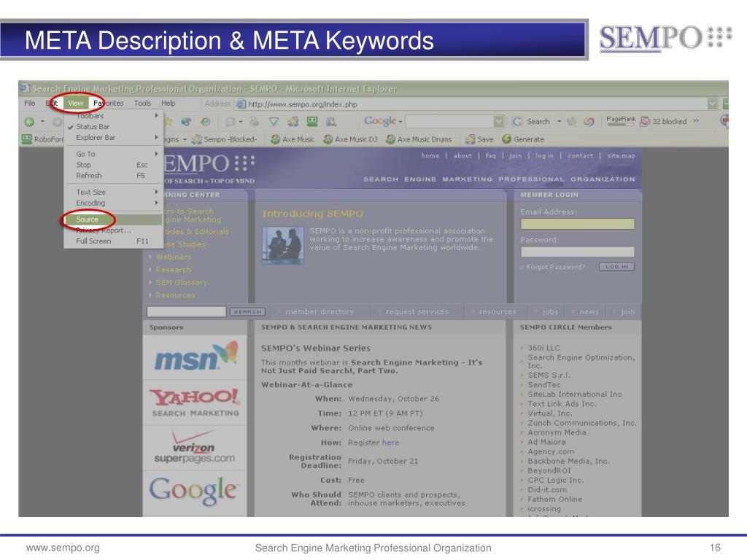Open the site map link

click(x=622, y=156)
